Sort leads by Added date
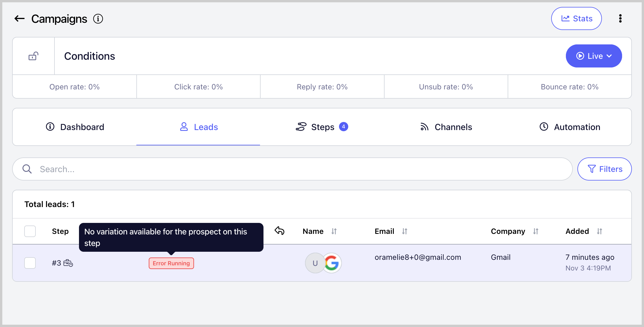The image size is (644, 327). (x=599, y=231)
